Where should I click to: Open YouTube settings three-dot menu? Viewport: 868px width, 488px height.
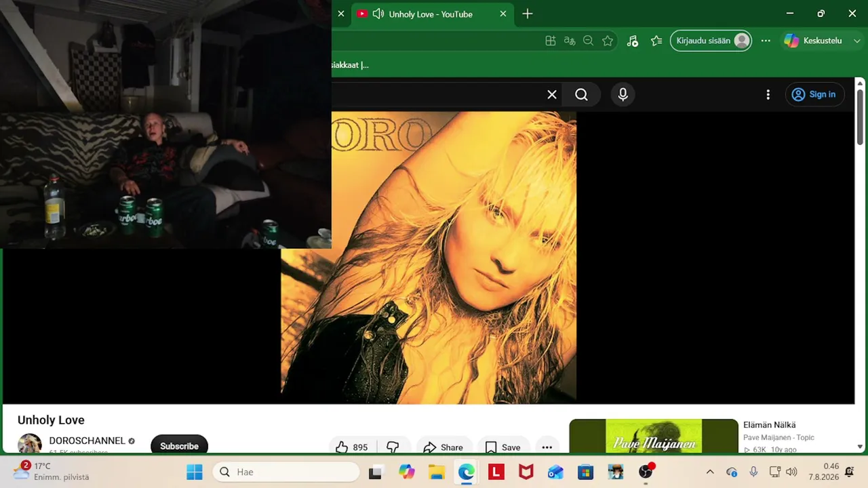(768, 95)
